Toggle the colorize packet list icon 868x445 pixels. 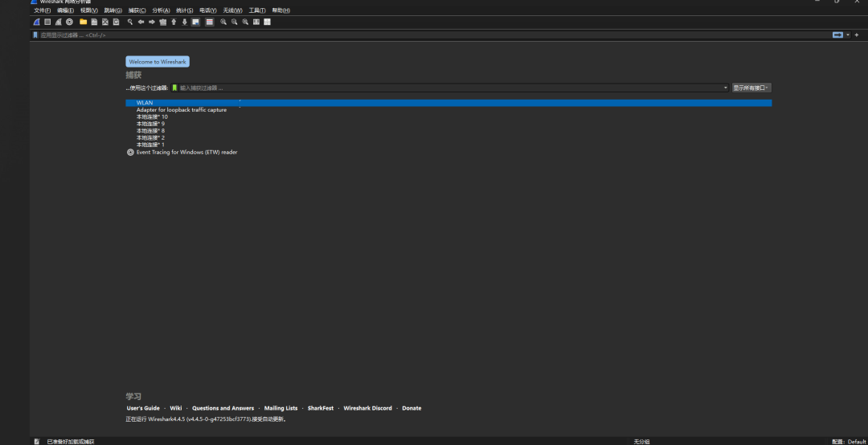pyautogui.click(x=209, y=22)
